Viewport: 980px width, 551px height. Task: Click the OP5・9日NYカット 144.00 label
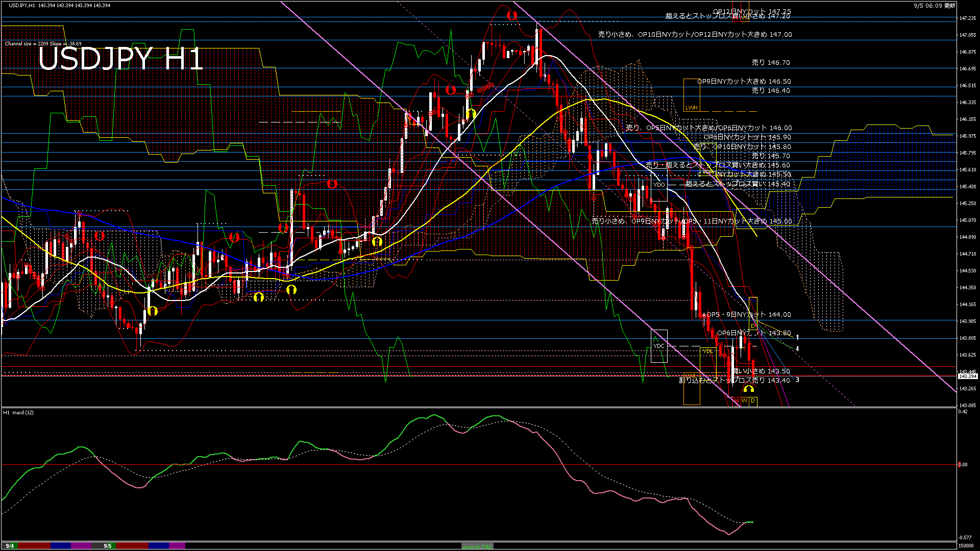[749, 315]
